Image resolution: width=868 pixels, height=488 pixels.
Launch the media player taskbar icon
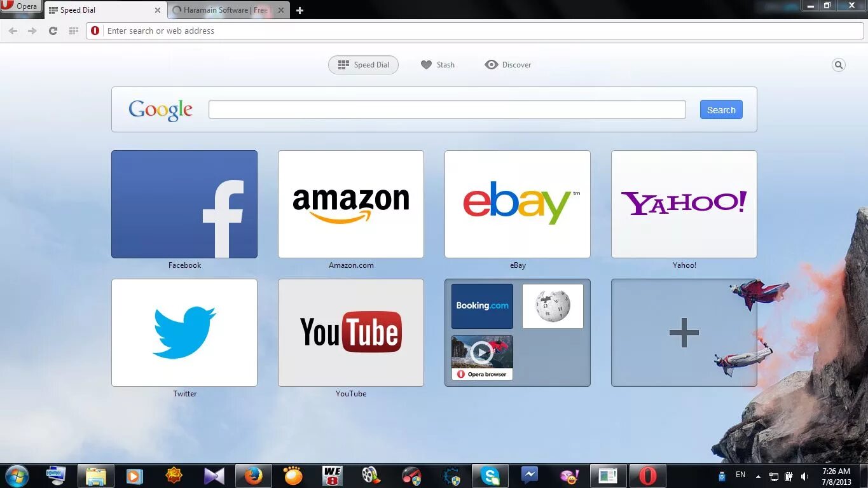tap(134, 475)
